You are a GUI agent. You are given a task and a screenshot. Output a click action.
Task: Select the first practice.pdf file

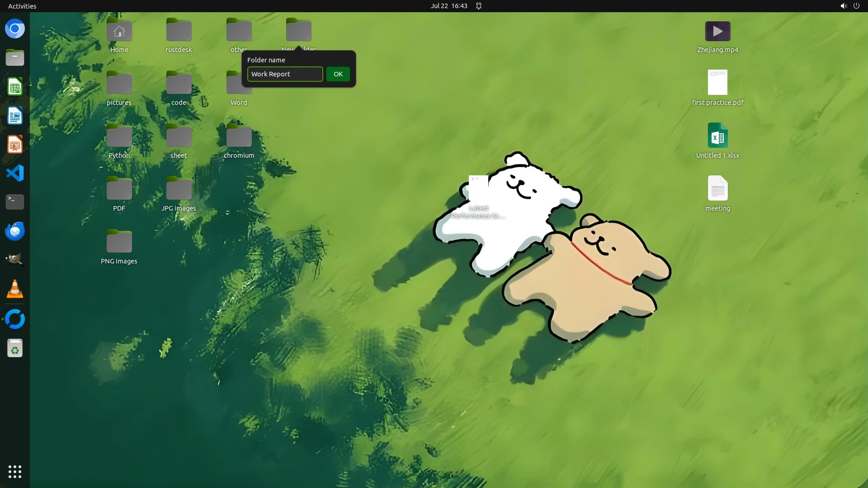[x=717, y=83]
